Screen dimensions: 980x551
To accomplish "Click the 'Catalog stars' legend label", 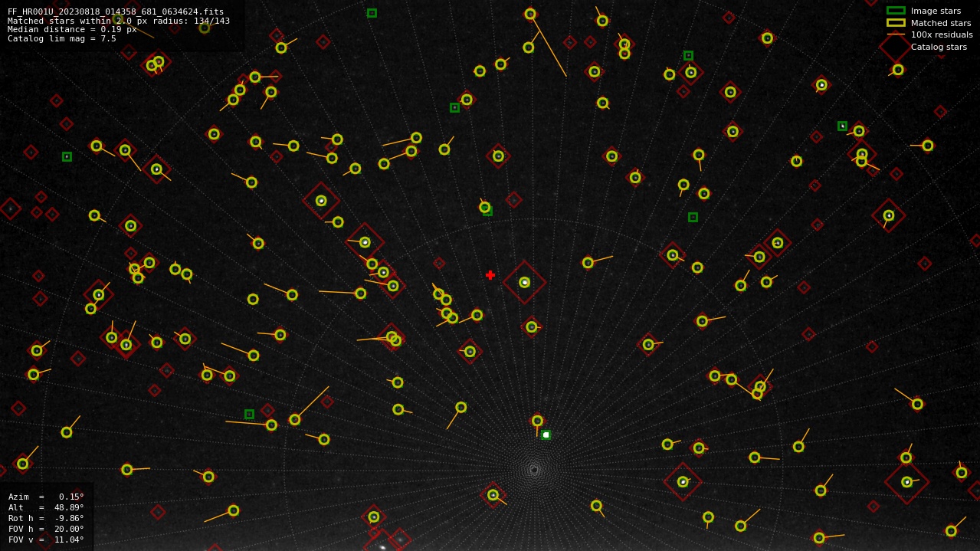I will 939,47.
